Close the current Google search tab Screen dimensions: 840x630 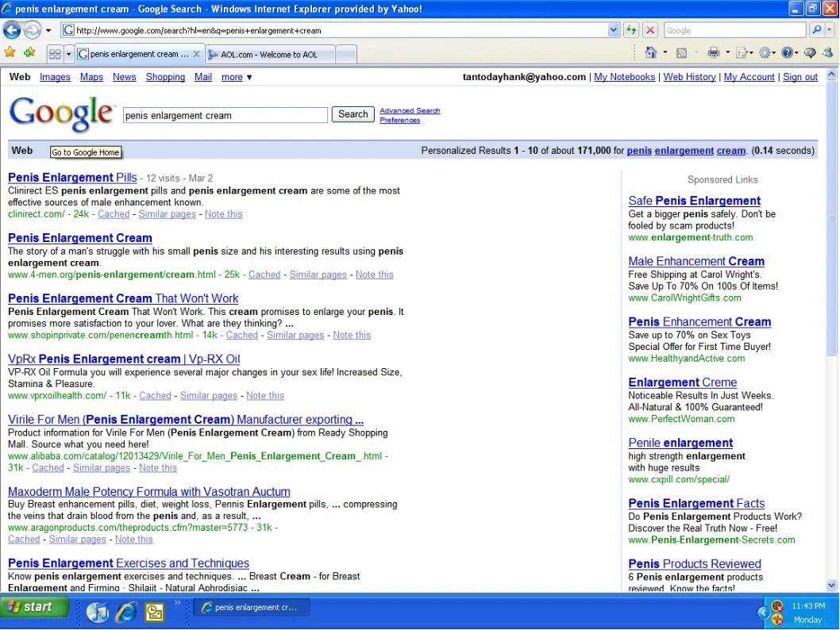[197, 54]
